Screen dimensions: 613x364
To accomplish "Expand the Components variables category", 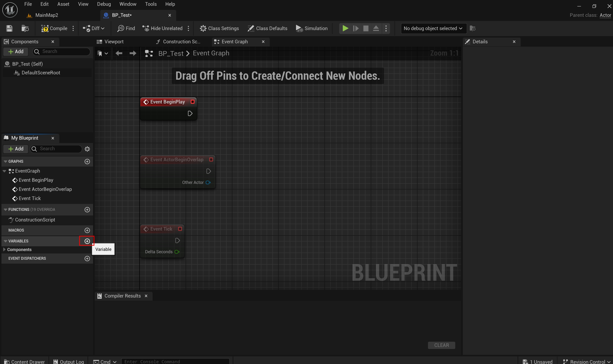I will coord(4,249).
